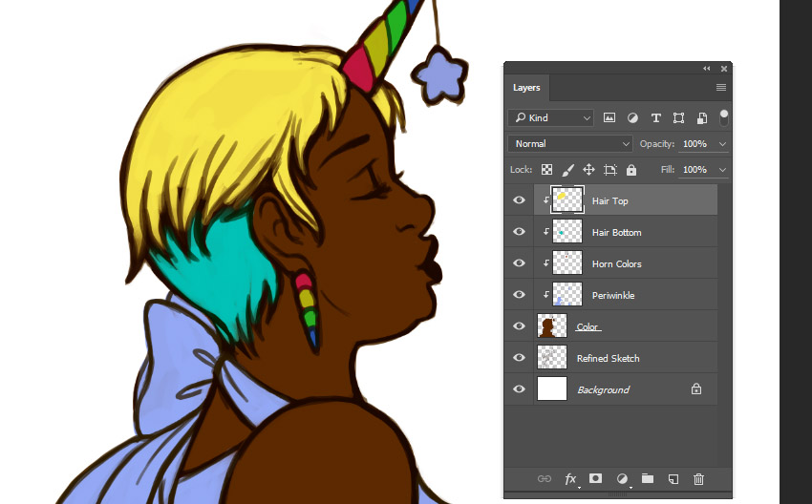812x504 pixels.
Task: Add a layer mask icon
Action: click(x=595, y=478)
